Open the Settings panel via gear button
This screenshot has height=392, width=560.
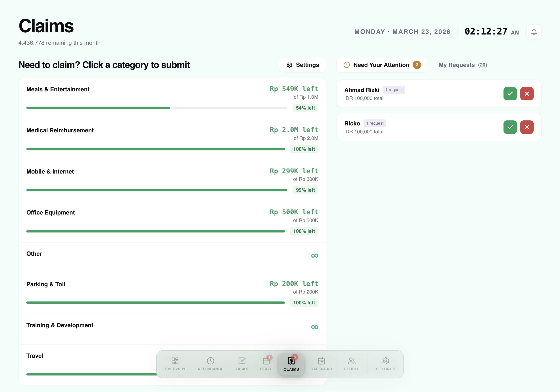coord(303,65)
